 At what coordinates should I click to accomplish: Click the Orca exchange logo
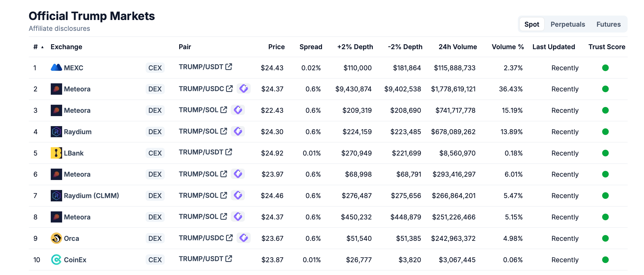coord(56,238)
